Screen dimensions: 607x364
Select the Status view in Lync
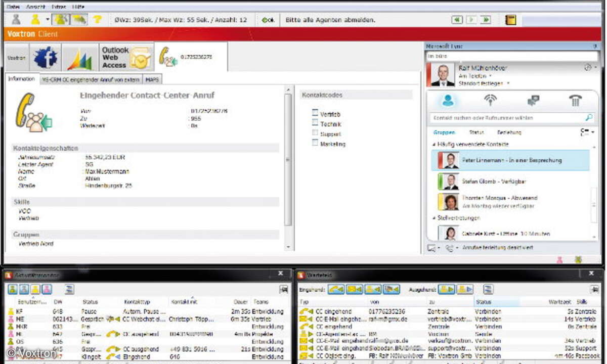[476, 132]
